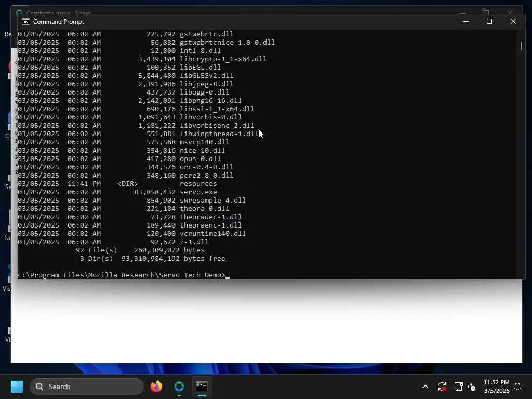The width and height of the screenshot is (532, 399).
Task: Click the 92 File(s) summary line
Action: pos(140,250)
